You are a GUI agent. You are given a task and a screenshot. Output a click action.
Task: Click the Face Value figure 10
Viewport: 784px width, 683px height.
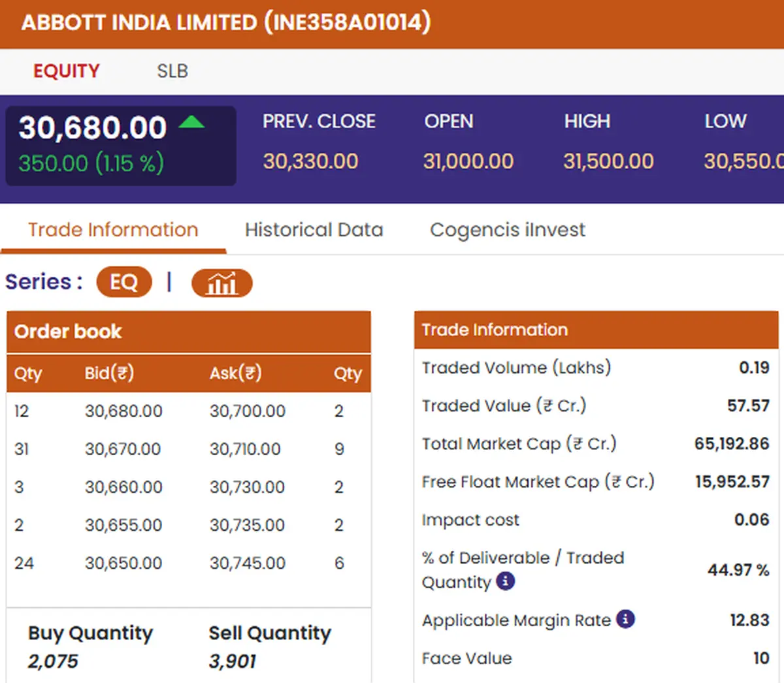click(x=761, y=658)
